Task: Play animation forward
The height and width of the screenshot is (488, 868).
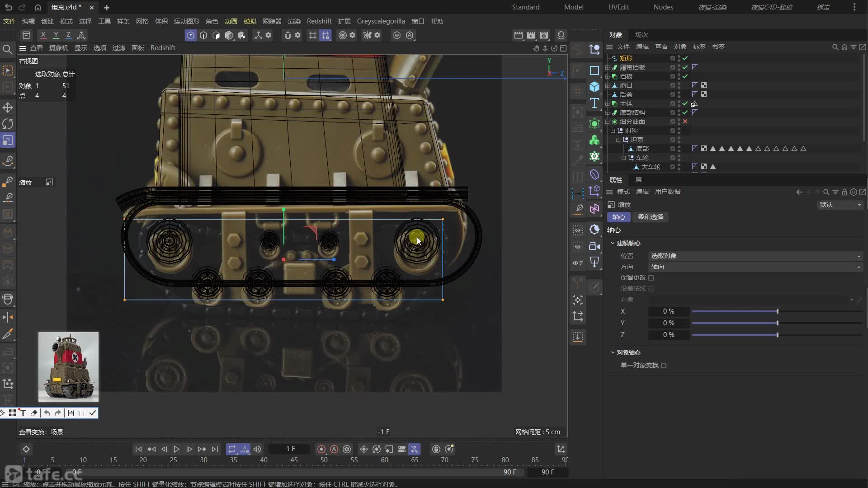Action: click(177, 449)
